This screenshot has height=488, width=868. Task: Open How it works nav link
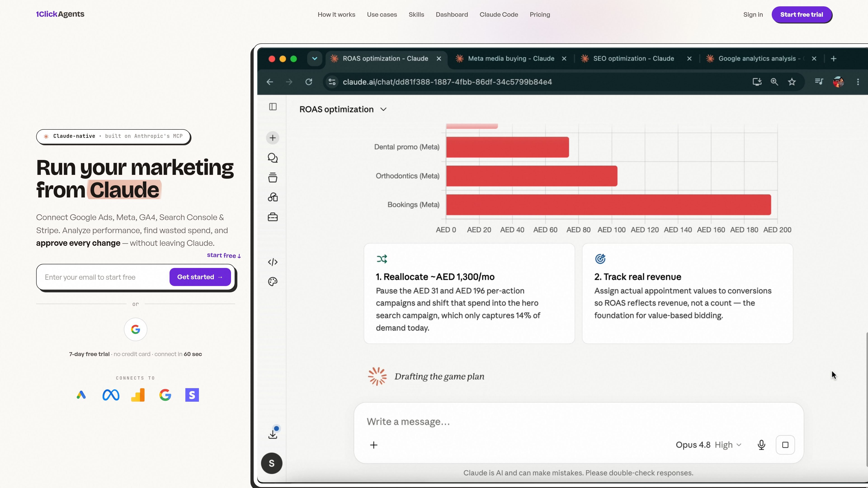pyautogui.click(x=336, y=14)
